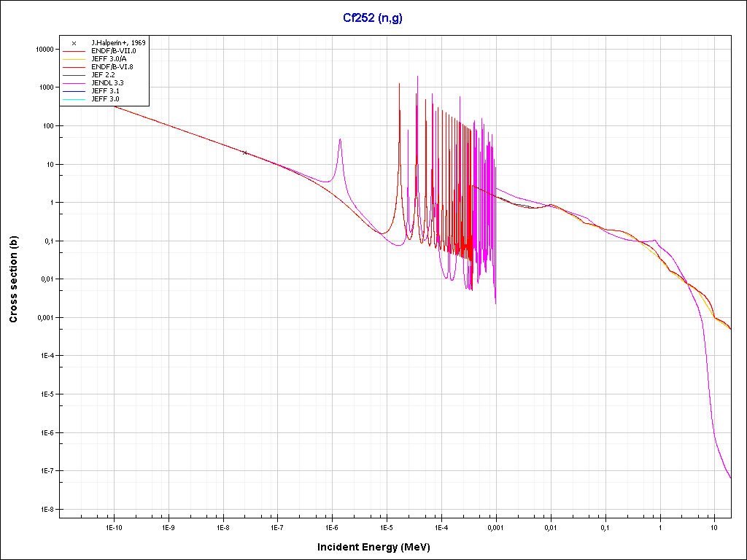The image size is (747, 560).
Task: Select the ENDF/B-VII.0 legend entry
Action: [x=113, y=51]
